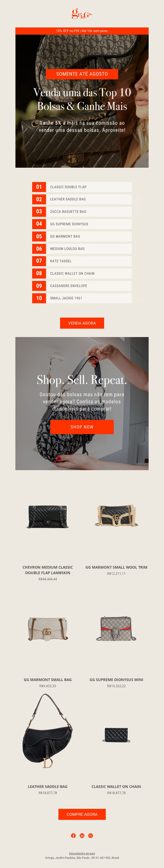Open the LinkedIn social icon
Viewport: 164px width, 868px height.
click(82, 835)
